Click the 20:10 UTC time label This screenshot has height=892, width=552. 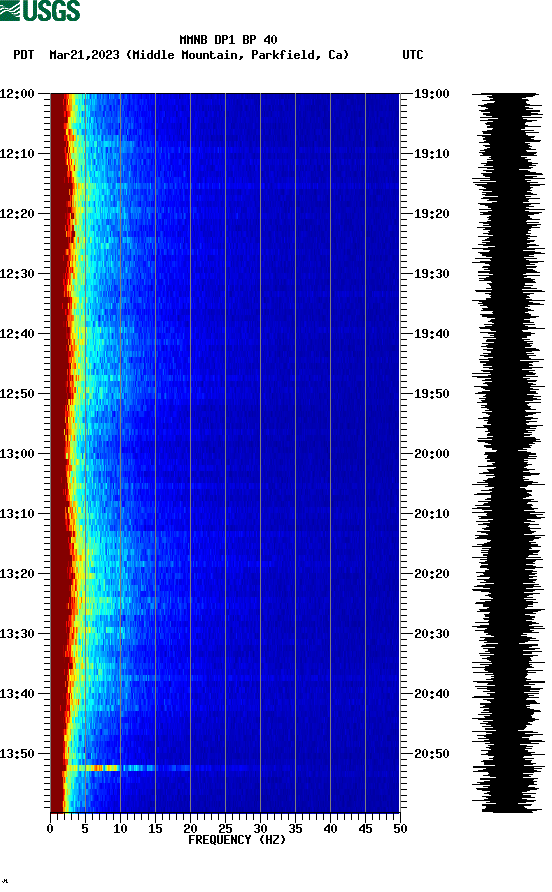[x=431, y=514]
